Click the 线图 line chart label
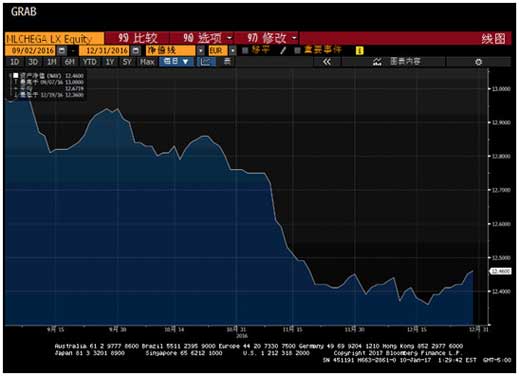 click(x=493, y=38)
